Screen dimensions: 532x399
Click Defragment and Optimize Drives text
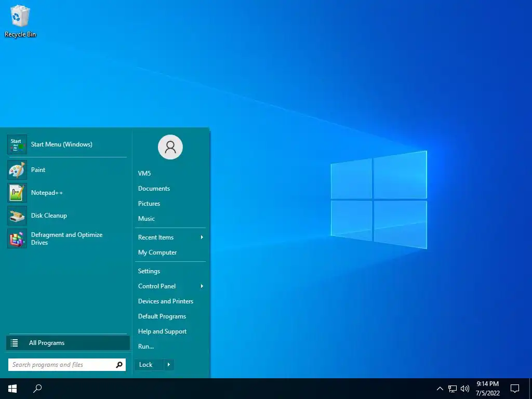(66, 238)
